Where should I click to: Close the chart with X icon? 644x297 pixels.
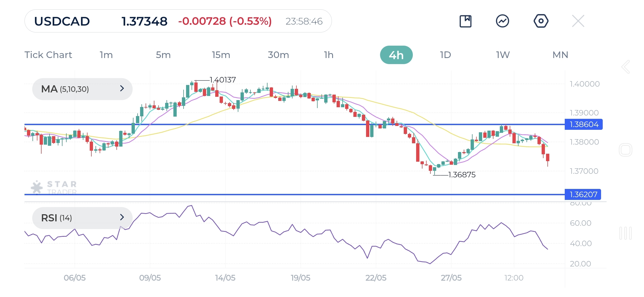[578, 21]
